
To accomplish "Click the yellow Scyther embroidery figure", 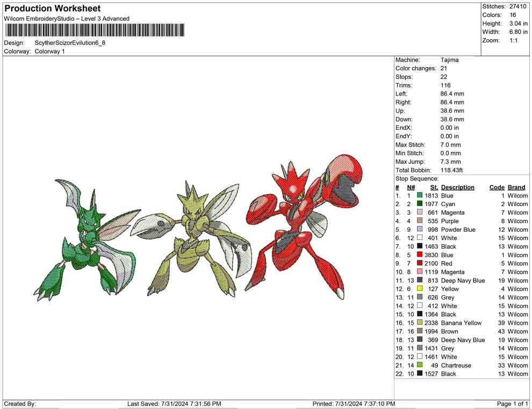I will [192, 239].
